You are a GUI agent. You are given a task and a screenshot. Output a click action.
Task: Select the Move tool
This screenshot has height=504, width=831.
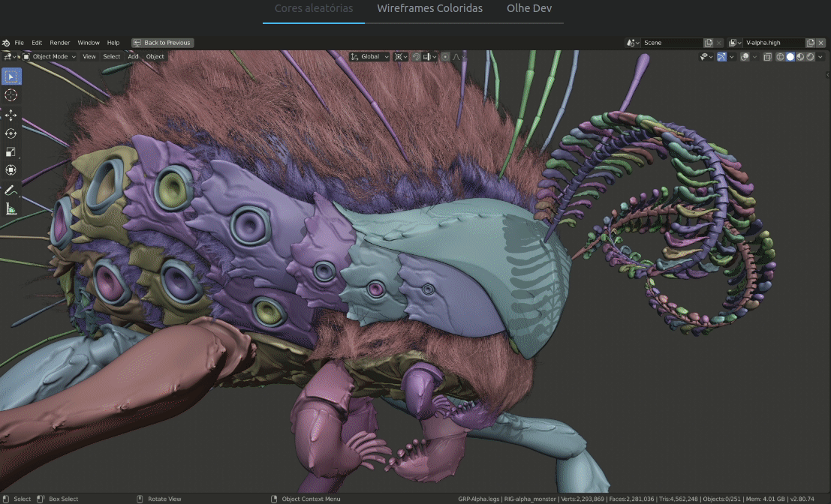pos(10,114)
